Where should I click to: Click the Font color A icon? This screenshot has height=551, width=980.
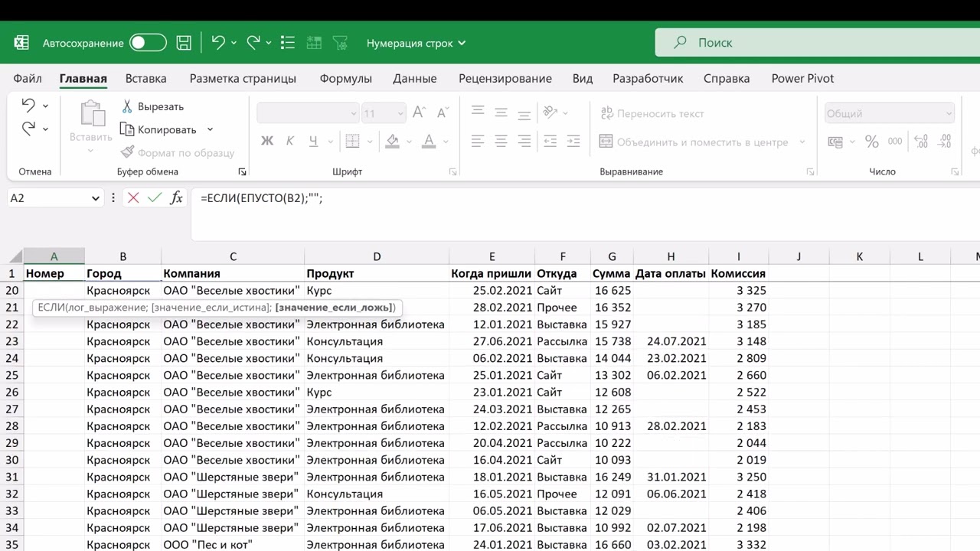pos(429,141)
